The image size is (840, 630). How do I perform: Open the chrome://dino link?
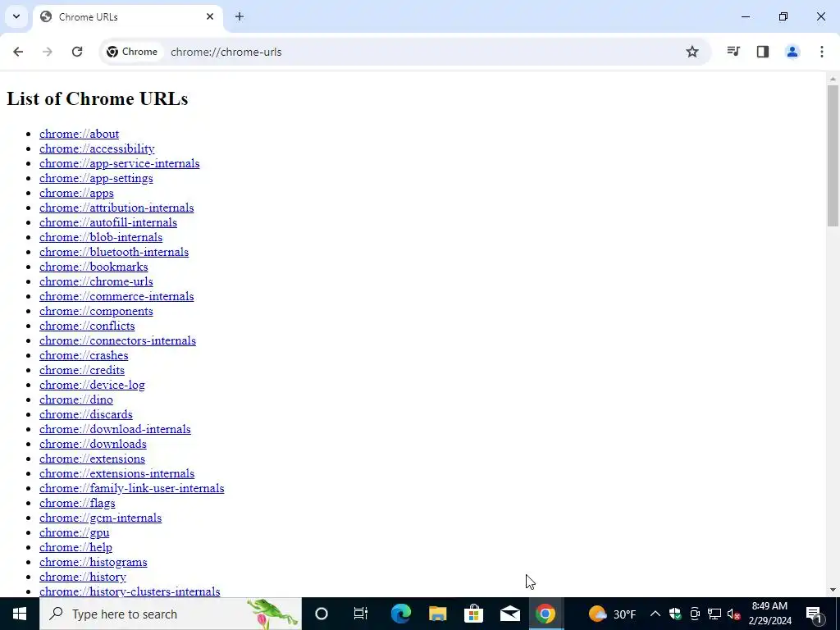(76, 399)
